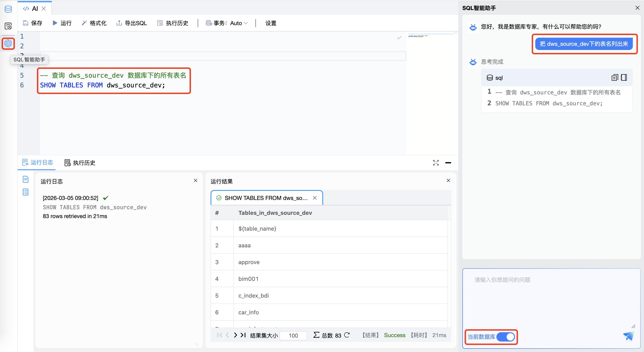Toggle the 当前数据库 switch off

point(505,337)
